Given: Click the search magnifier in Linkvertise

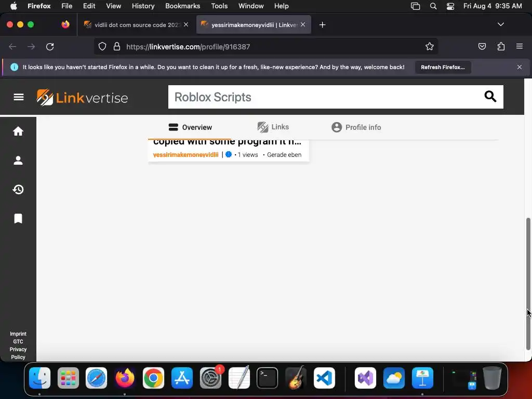Looking at the screenshot, I should pos(490,97).
